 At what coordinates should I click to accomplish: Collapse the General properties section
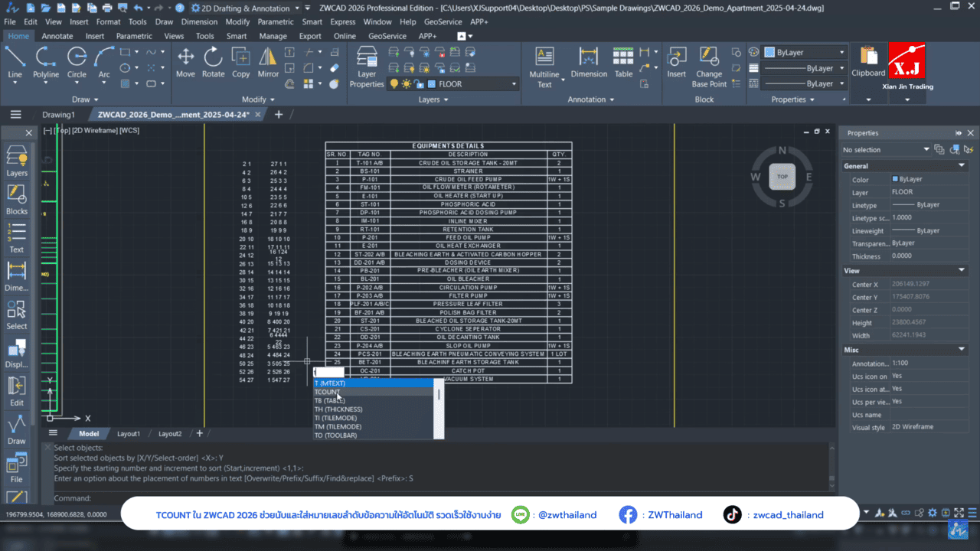pyautogui.click(x=962, y=166)
